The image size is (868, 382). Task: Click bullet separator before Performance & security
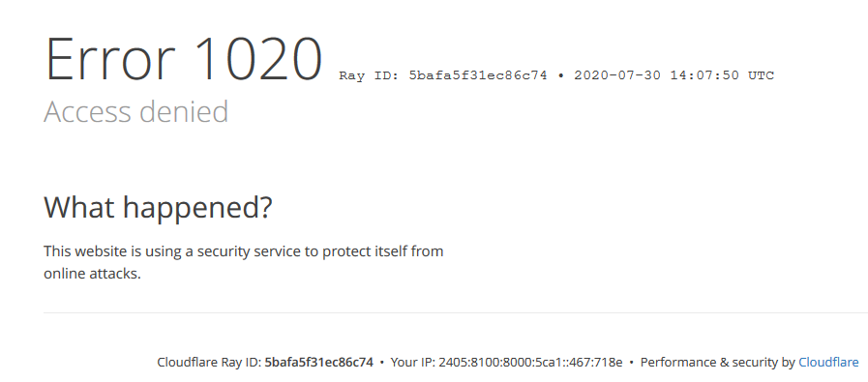click(x=632, y=363)
